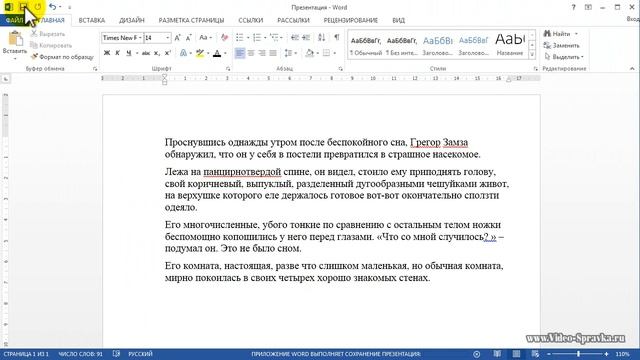Click zoom out minus button

549,354
